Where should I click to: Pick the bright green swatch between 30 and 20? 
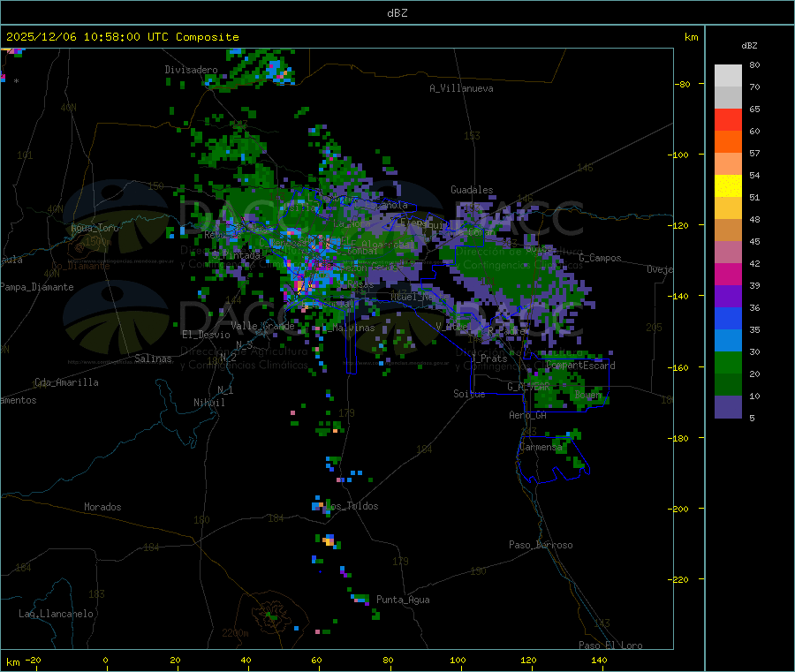728,363
